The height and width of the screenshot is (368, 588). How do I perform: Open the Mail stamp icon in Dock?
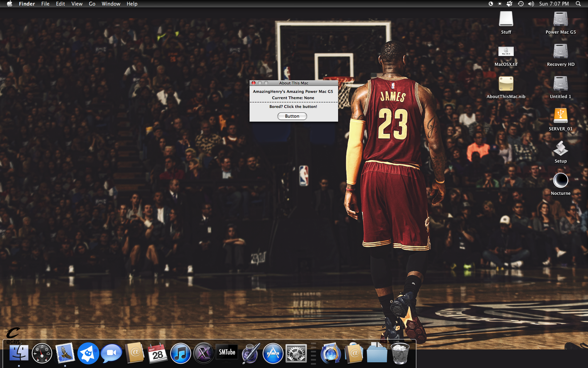point(65,353)
